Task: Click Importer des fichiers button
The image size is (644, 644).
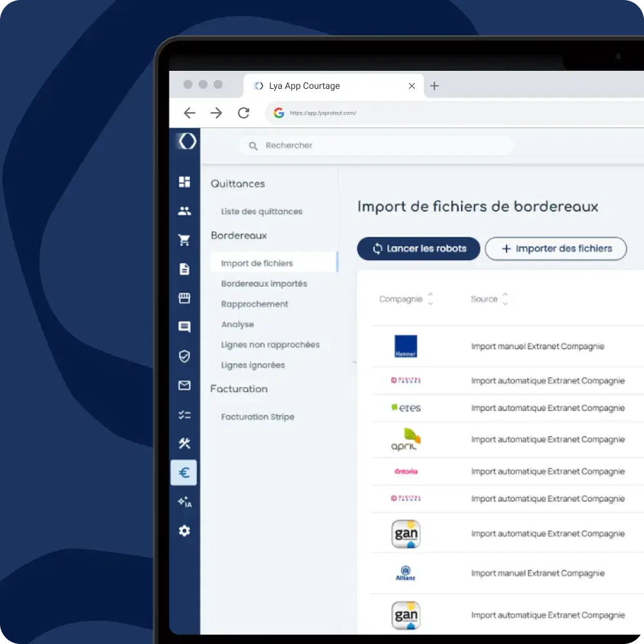Action: (556, 249)
